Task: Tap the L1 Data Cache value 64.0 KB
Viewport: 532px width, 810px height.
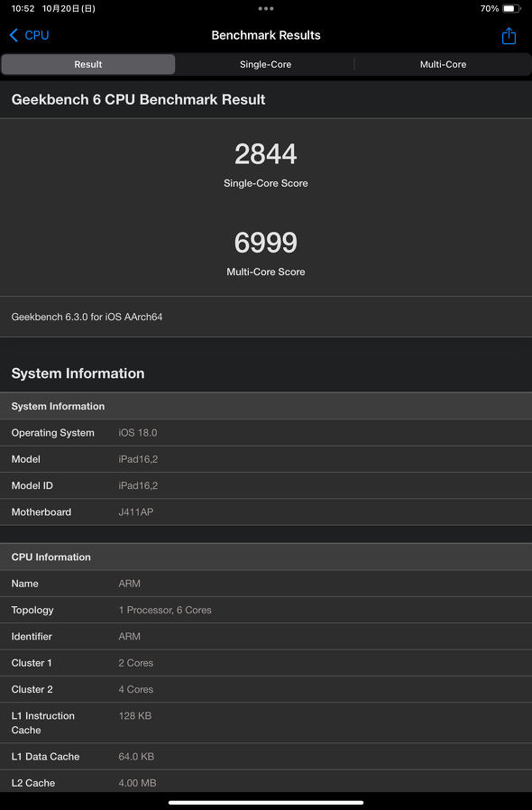Action: pyautogui.click(x=136, y=757)
